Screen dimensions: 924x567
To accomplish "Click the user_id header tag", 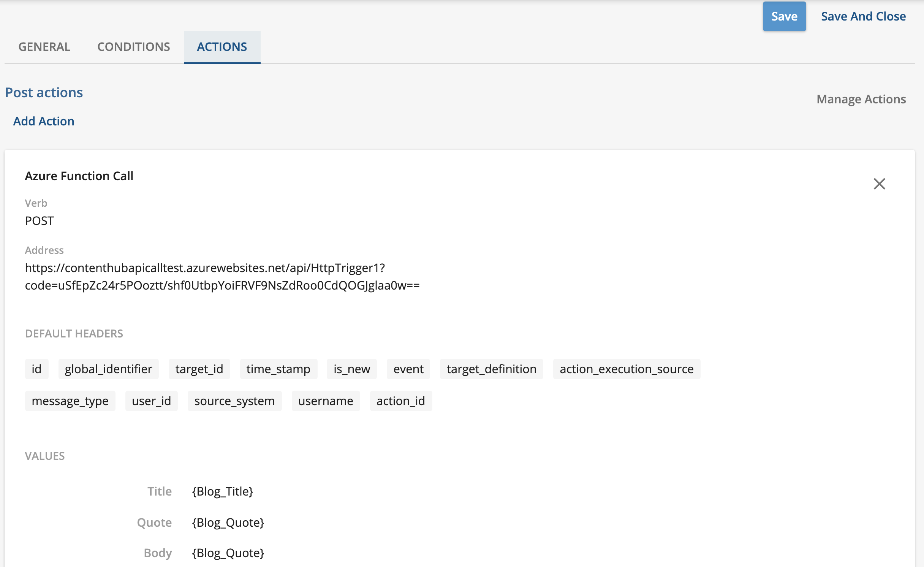I will coord(152,401).
